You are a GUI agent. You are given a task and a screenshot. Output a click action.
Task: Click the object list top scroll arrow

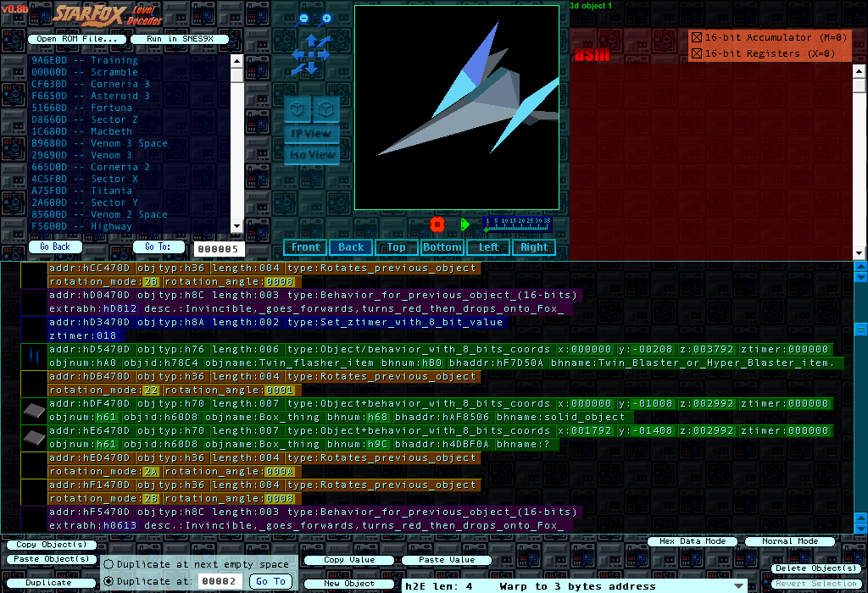tap(861, 267)
